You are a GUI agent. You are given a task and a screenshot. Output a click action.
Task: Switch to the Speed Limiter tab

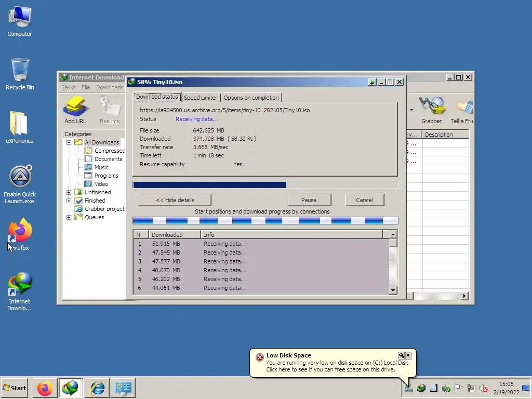201,98
